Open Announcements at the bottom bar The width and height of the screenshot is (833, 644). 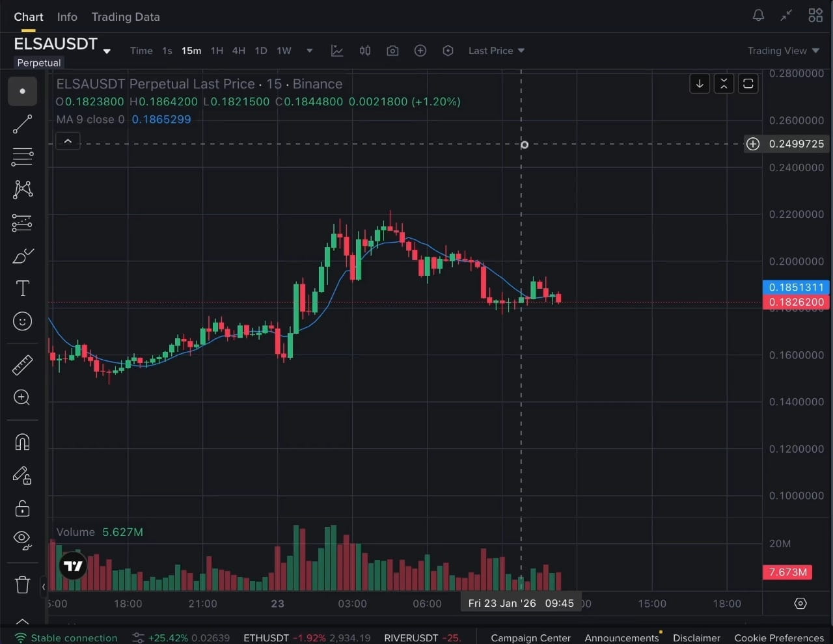622,637
